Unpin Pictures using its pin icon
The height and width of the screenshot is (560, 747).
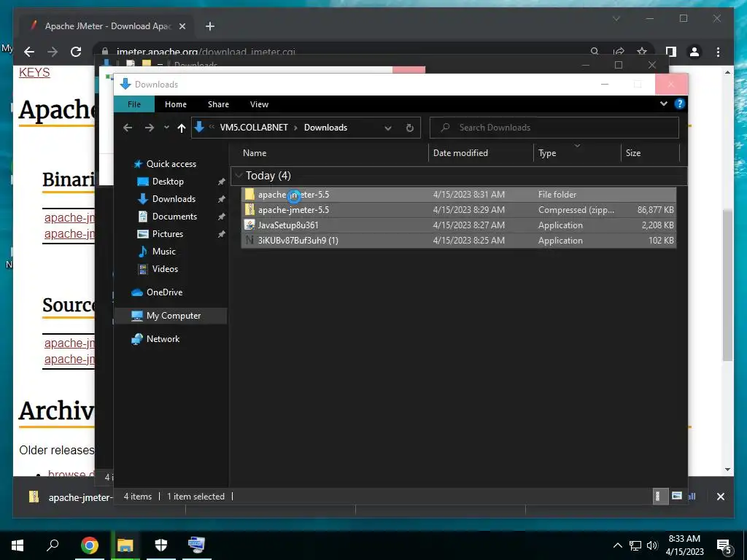221,234
